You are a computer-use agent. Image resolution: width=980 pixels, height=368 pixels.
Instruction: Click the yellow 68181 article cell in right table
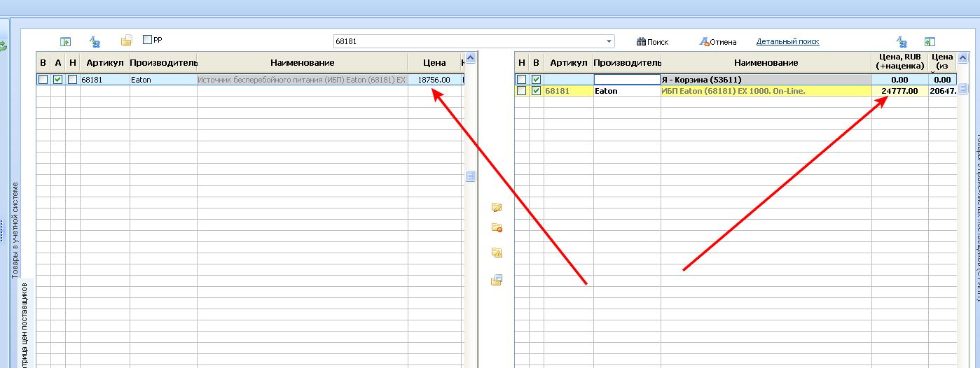click(569, 91)
